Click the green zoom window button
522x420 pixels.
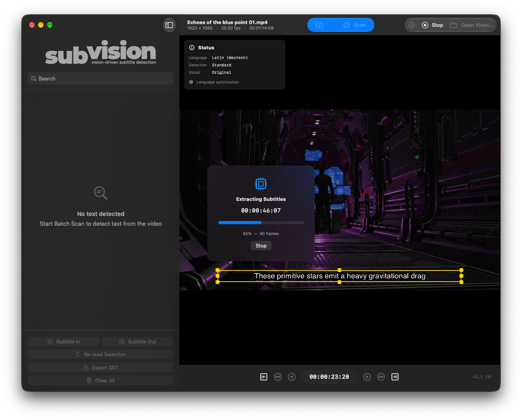coord(50,25)
